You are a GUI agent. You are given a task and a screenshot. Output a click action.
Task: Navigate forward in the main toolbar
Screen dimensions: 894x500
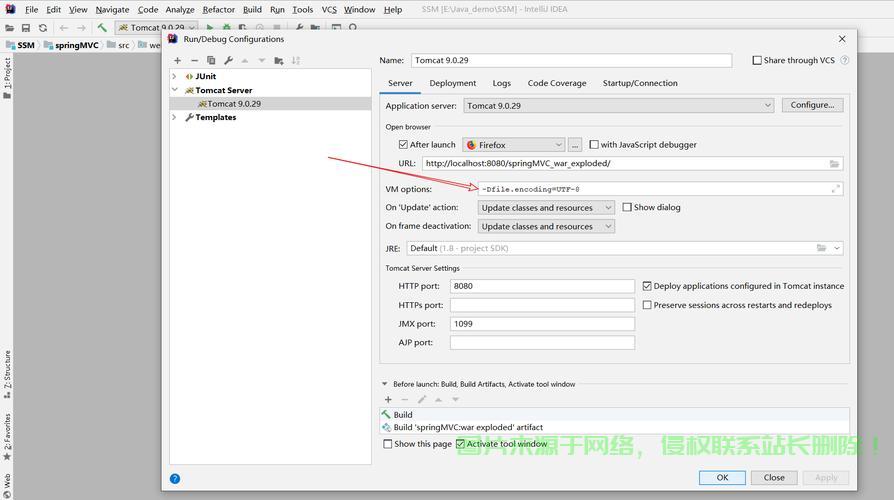(81, 28)
